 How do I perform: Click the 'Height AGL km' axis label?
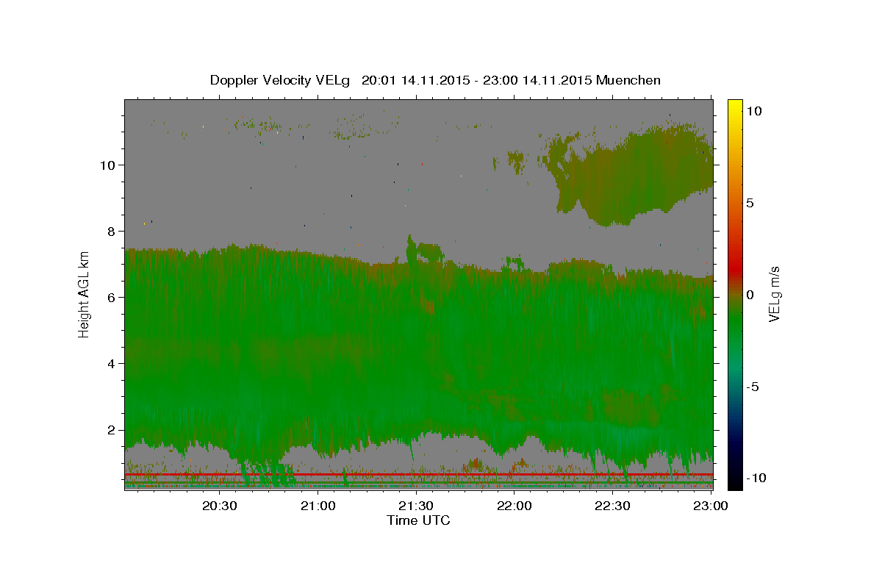pyautogui.click(x=84, y=294)
